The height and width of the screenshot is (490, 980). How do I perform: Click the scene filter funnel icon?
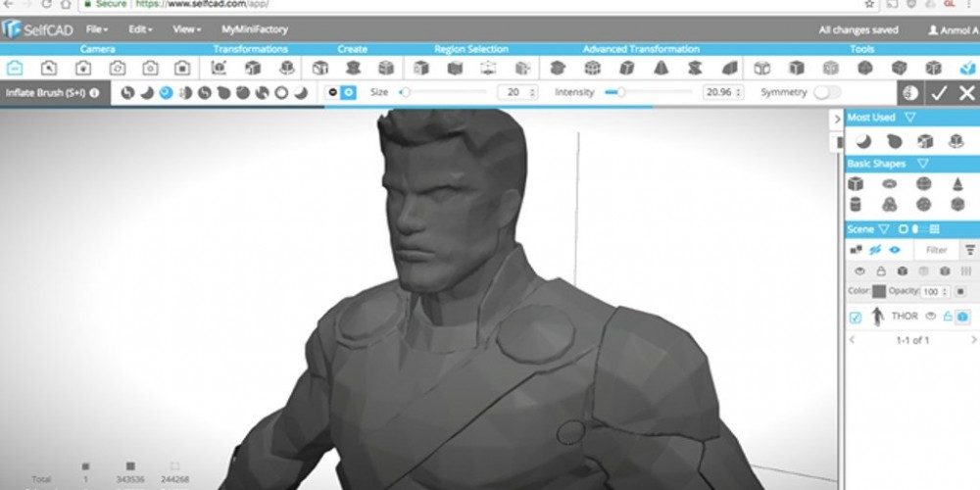970,250
